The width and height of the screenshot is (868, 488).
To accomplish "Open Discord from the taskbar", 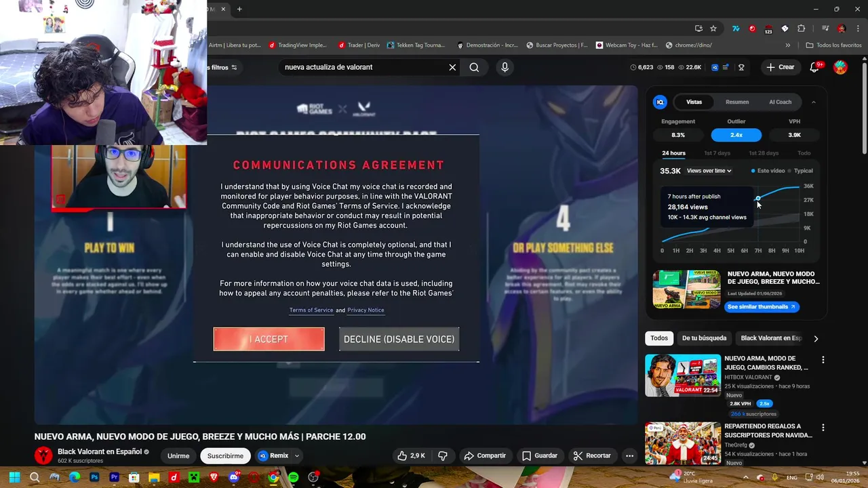I will point(234,477).
